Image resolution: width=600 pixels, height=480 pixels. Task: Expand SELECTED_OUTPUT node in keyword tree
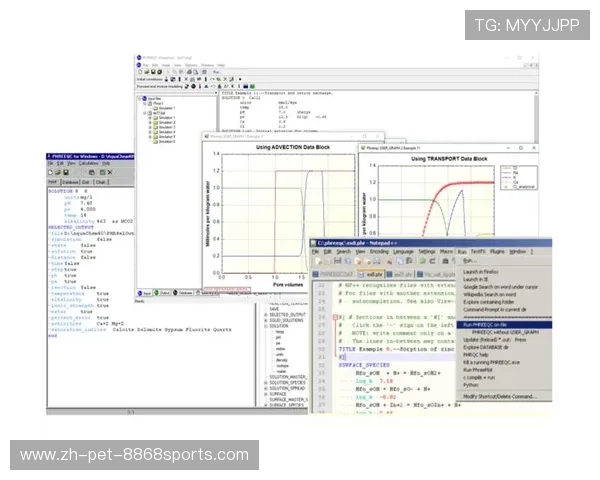(266, 315)
